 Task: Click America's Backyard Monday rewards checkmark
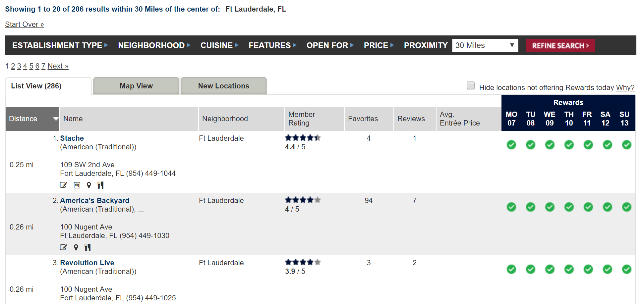point(511,207)
